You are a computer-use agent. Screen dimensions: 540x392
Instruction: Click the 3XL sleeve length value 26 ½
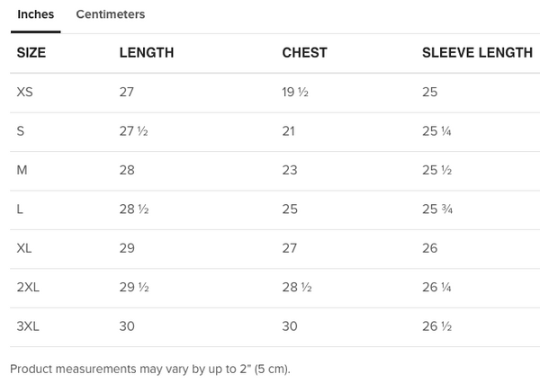pyautogui.click(x=436, y=326)
